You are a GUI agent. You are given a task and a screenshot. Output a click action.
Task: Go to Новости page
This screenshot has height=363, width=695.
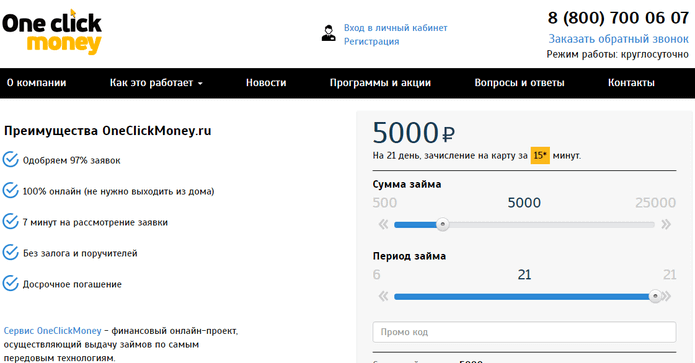266,83
